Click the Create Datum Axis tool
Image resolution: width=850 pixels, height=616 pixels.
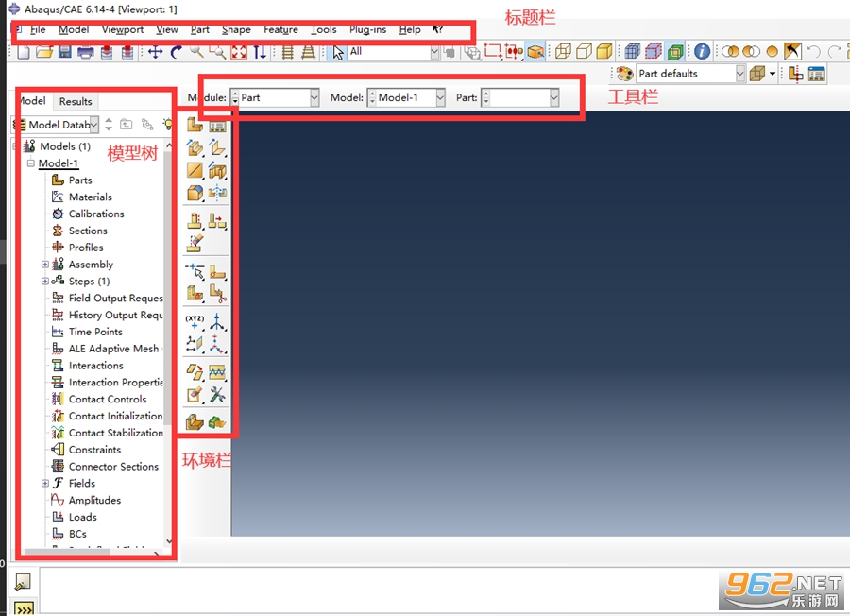[x=217, y=321]
